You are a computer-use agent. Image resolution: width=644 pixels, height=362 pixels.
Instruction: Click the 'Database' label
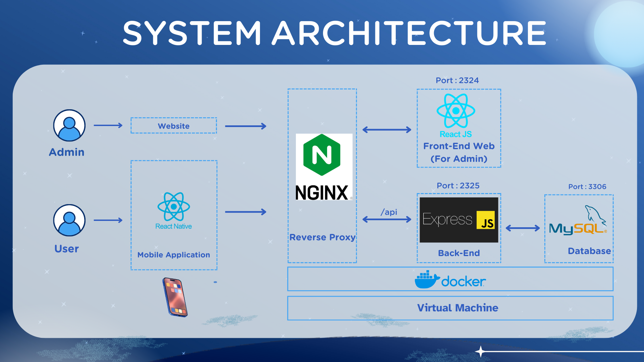589,251
